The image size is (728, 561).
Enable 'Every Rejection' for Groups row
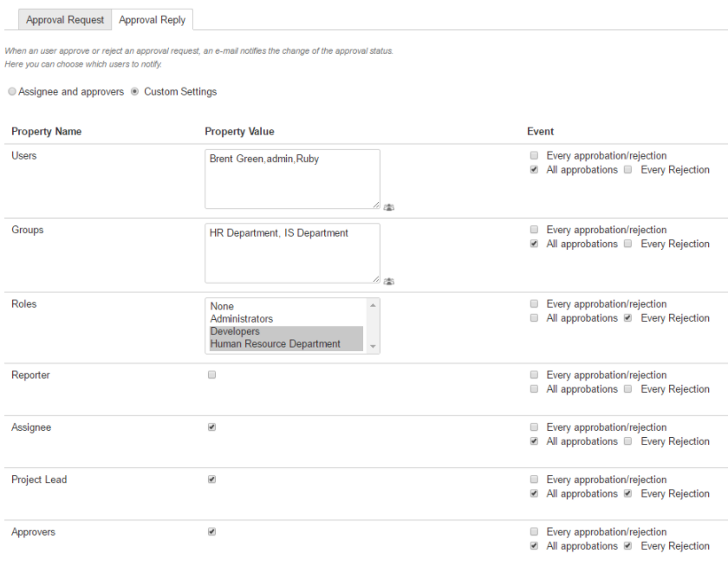628,245
